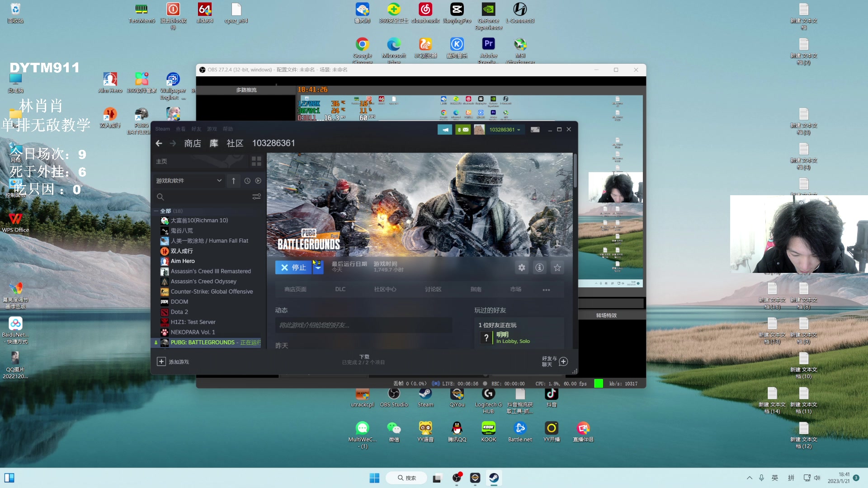Screen dimensions: 868x488
Task: Click 主页 home button in library
Action: 200,161
